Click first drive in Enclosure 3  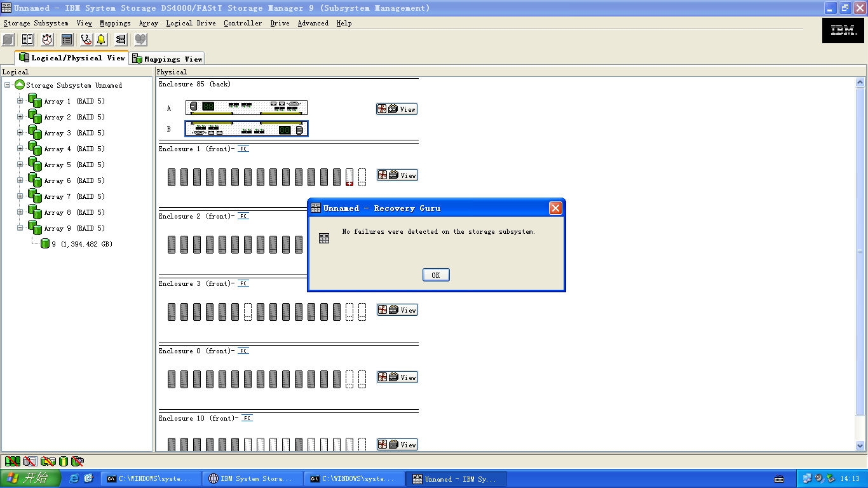(172, 312)
